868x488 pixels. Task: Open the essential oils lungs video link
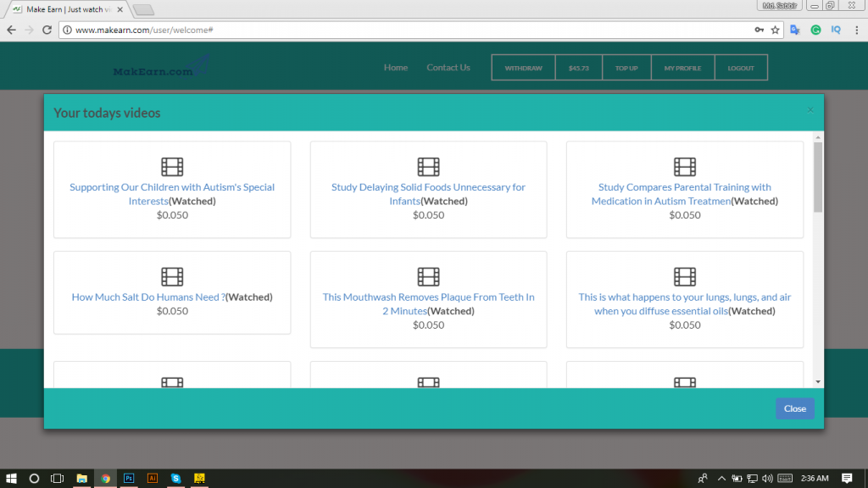684,298
